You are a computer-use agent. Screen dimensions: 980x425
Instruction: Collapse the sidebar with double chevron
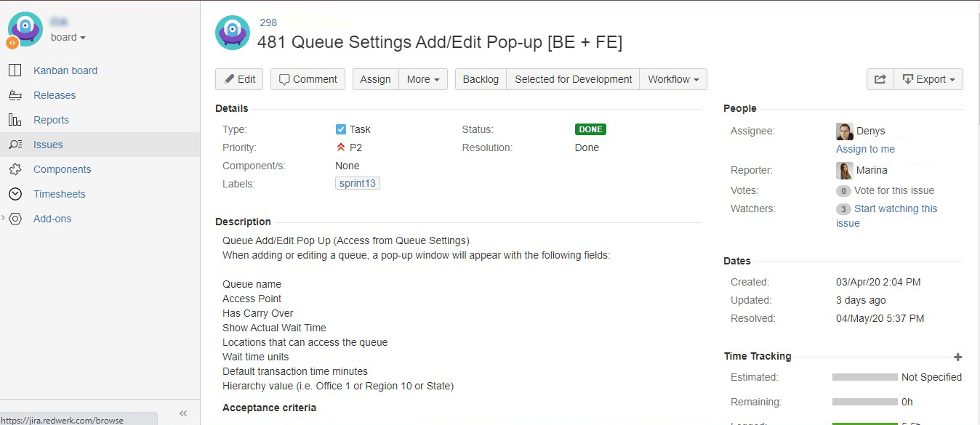[183, 413]
